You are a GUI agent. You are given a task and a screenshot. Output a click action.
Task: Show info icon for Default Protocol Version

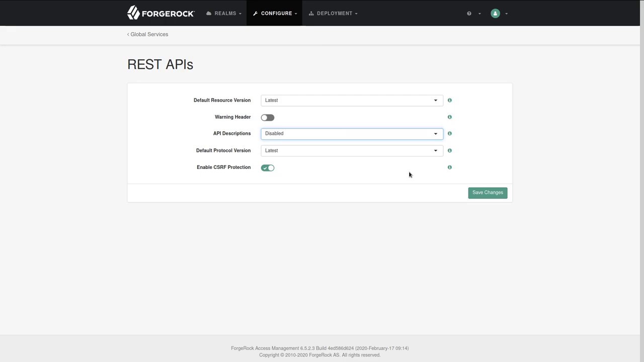click(x=450, y=150)
